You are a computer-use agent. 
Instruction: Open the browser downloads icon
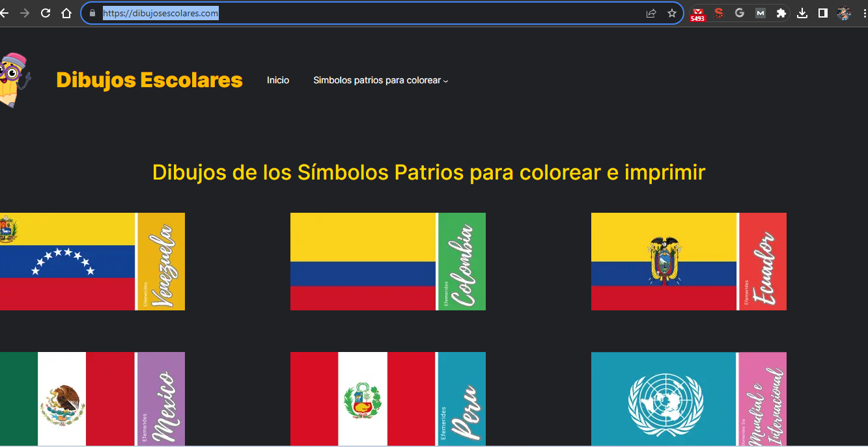[802, 13]
